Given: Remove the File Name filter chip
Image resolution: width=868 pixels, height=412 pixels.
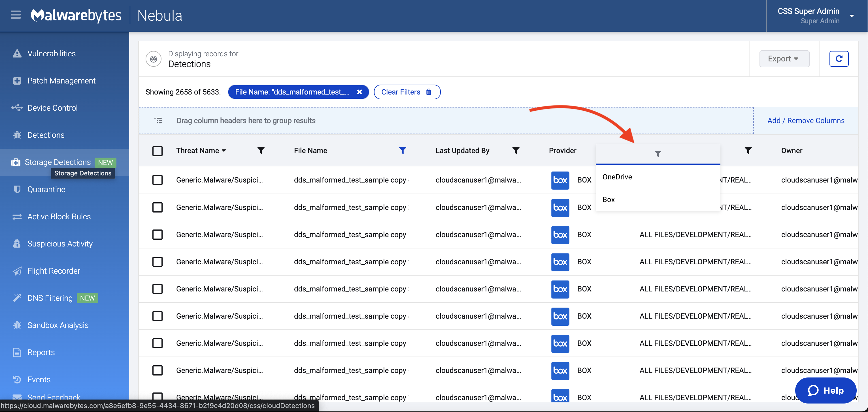Looking at the screenshot, I should (359, 92).
